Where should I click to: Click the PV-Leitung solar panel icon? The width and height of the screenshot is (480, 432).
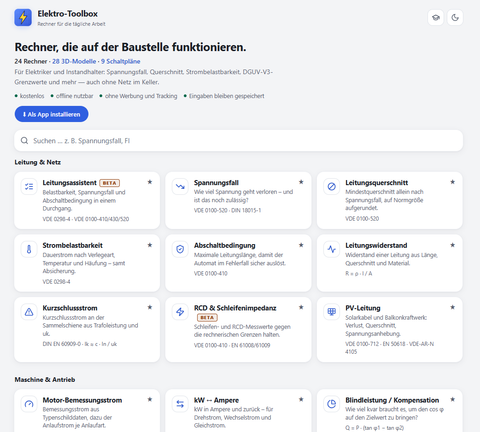pos(332,312)
